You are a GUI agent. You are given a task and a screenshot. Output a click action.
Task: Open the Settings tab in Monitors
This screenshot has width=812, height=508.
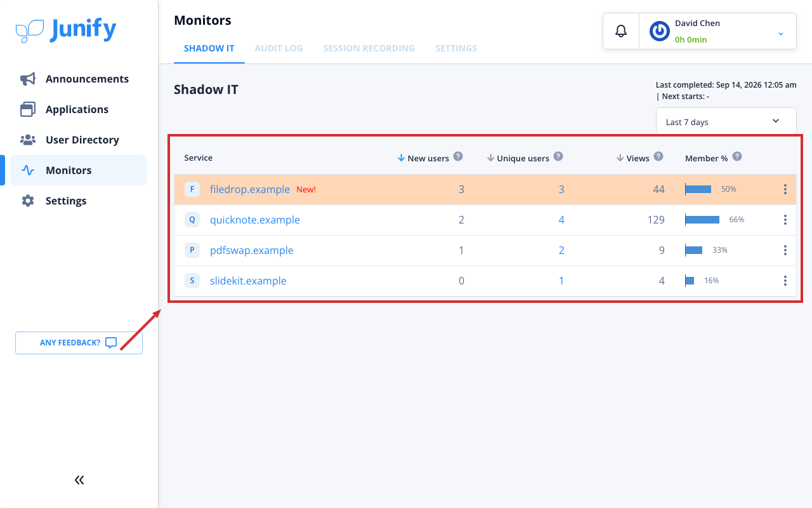coord(456,48)
